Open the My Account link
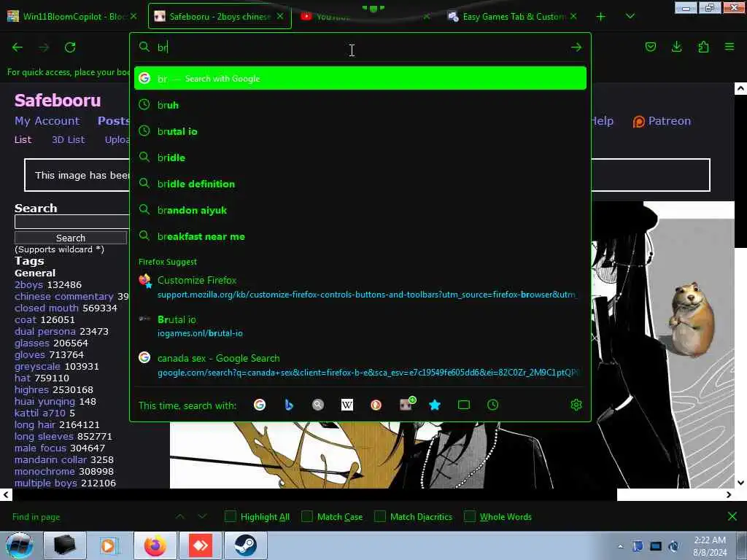The height and width of the screenshot is (560, 747). click(x=47, y=121)
